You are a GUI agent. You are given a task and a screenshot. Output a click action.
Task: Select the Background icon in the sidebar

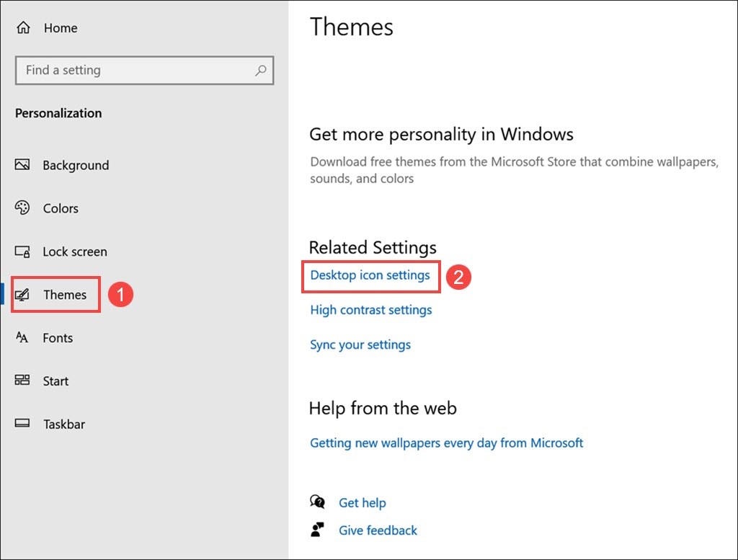tap(22, 165)
